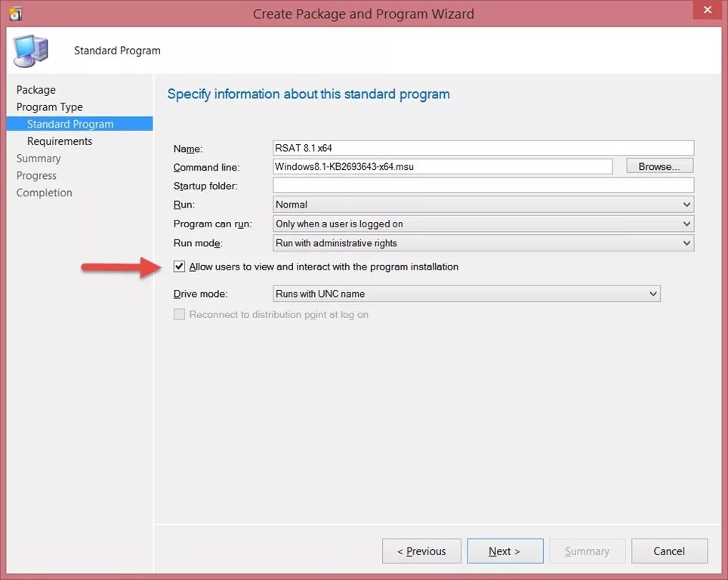728x580 pixels.
Task: Cancel the wizard
Action: 670,551
